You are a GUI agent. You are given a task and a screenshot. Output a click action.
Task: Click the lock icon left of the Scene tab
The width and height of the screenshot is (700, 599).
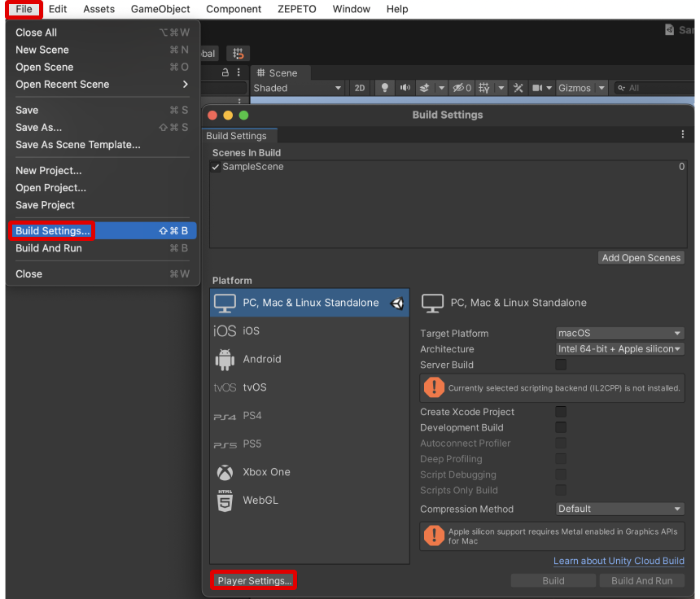coord(225,72)
